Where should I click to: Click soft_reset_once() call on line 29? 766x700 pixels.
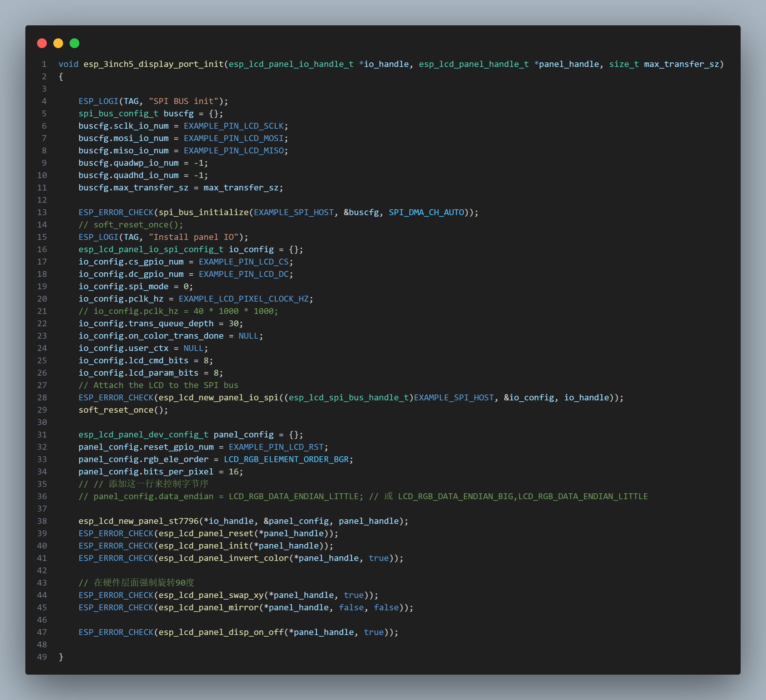[123, 410]
